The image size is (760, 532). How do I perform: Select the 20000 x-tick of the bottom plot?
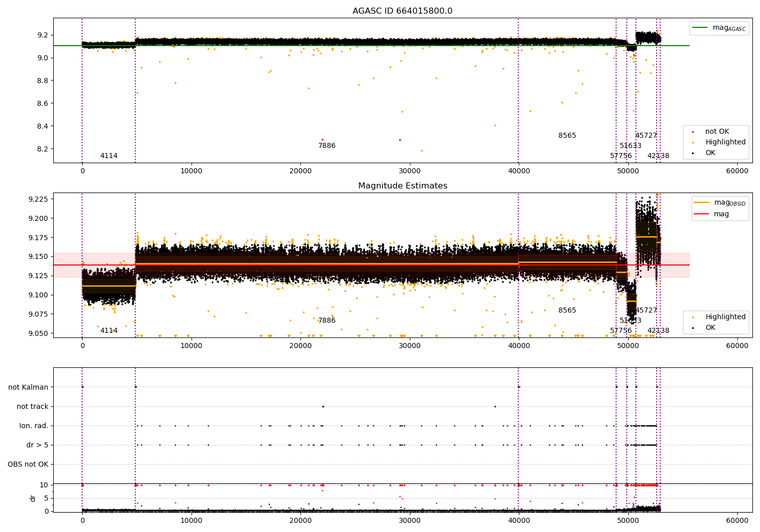click(300, 521)
